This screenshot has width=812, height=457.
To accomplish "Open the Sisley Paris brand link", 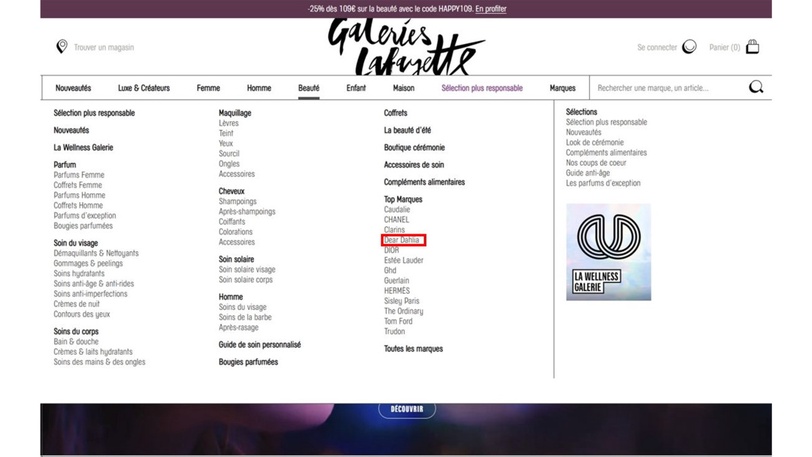I will [x=401, y=301].
